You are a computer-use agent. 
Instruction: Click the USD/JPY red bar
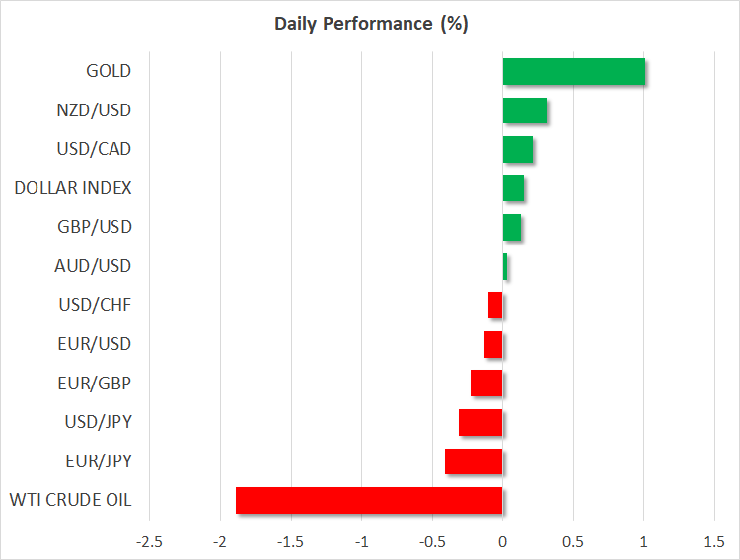481,423
